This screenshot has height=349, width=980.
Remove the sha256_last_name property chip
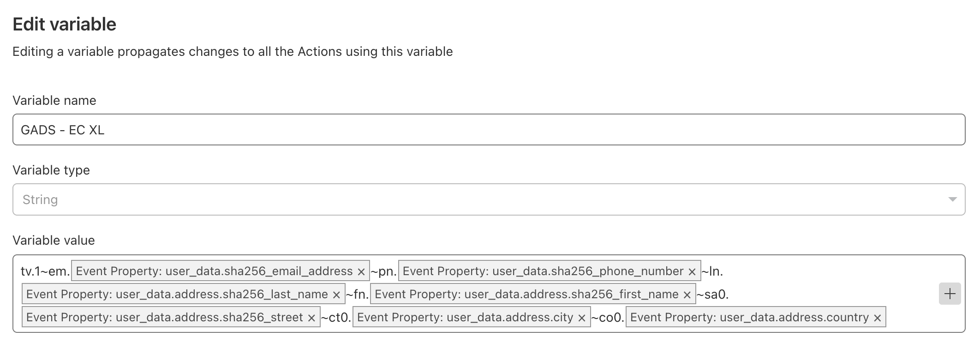pyautogui.click(x=336, y=295)
